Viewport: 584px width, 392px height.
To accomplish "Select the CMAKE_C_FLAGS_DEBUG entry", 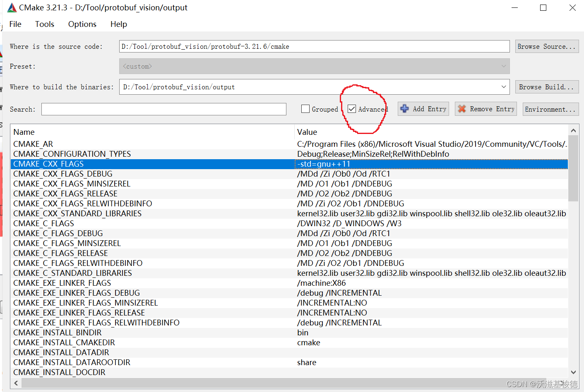I will tap(58, 233).
